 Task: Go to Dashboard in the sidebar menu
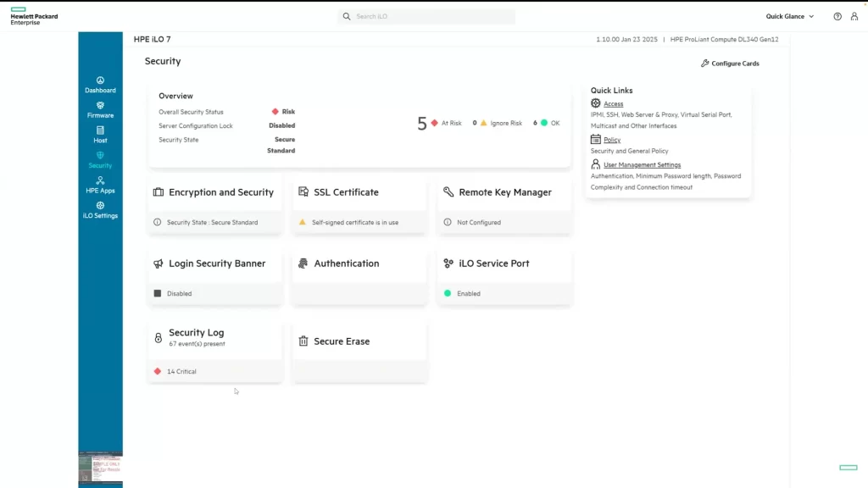pos(100,86)
